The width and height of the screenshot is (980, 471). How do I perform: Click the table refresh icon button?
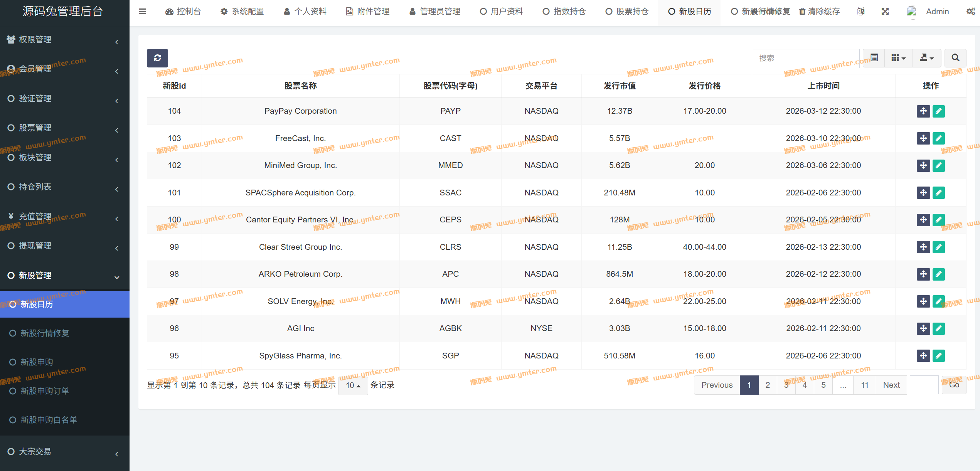(x=157, y=58)
